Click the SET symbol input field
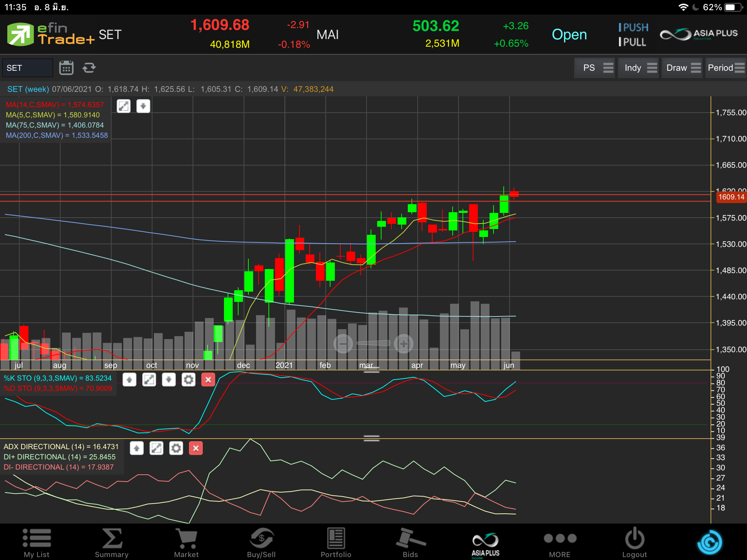Image resolution: width=747 pixels, height=560 pixels. coord(28,68)
